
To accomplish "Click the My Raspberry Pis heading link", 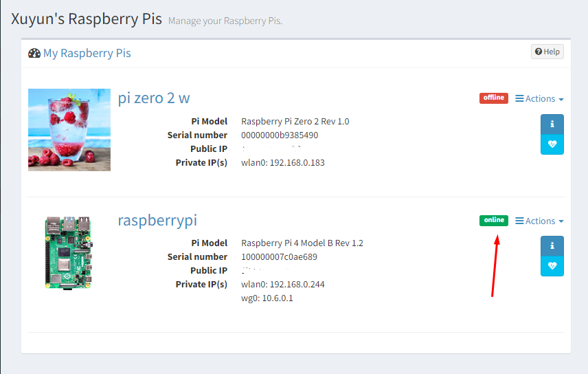I will point(87,54).
